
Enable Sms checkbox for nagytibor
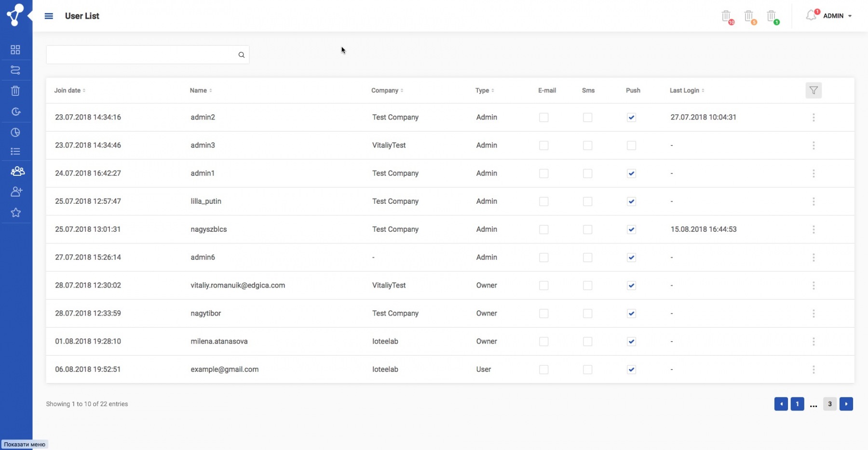click(587, 314)
